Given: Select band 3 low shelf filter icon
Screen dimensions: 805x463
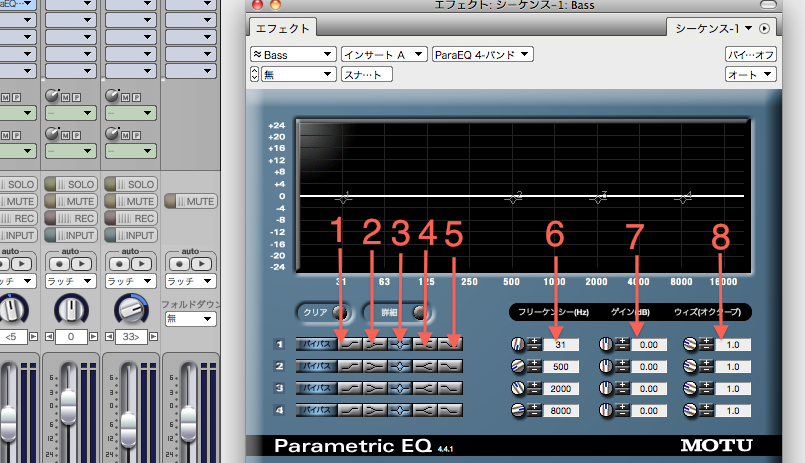Looking at the screenshot, I should click(375, 389).
